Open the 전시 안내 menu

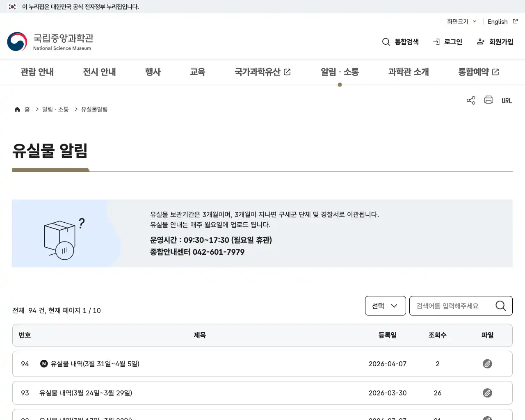click(99, 72)
